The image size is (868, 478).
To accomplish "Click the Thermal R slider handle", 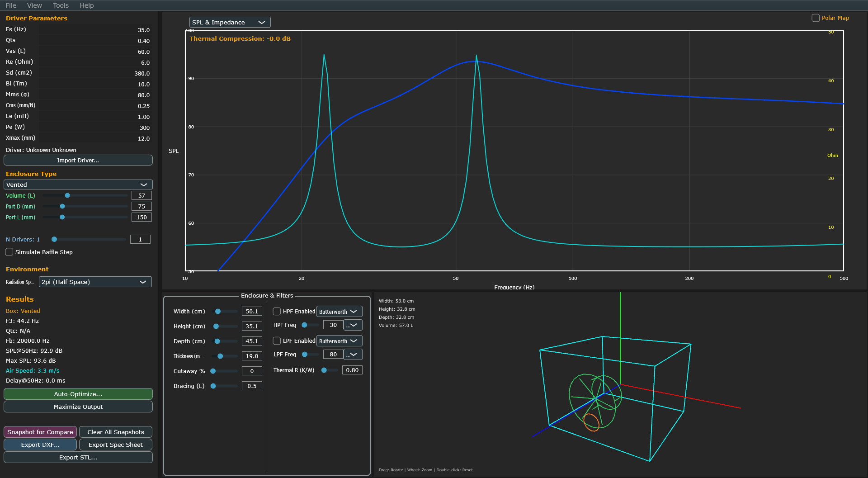I will tap(324, 370).
